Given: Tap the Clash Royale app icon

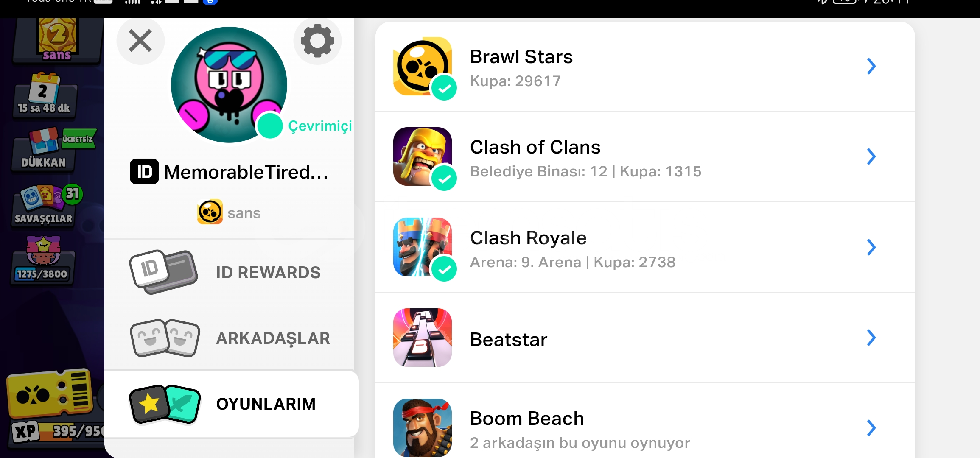Looking at the screenshot, I should 423,247.
